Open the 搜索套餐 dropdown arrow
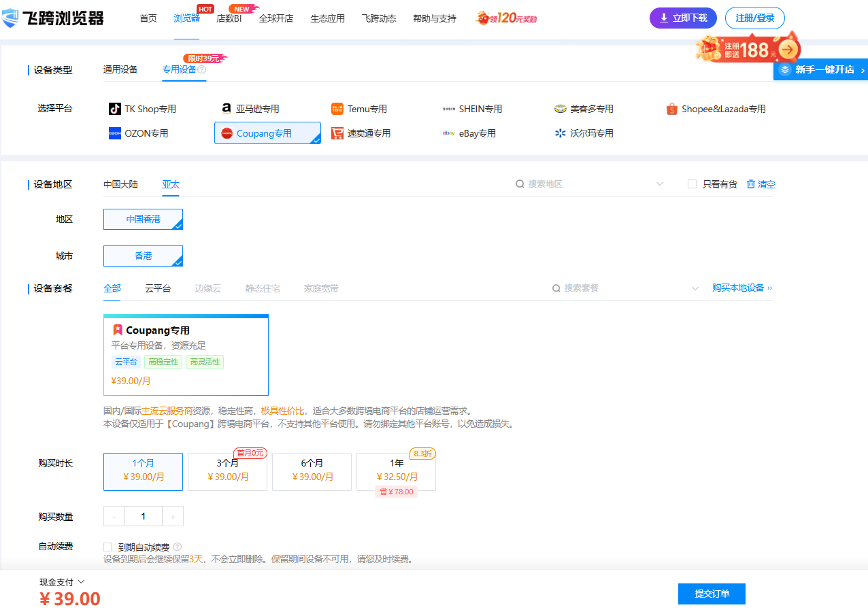Viewport: 868px width, 614px height. click(x=695, y=288)
